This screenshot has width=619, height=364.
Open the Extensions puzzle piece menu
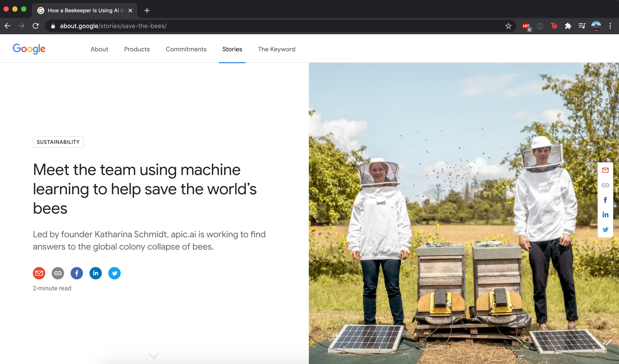click(x=568, y=26)
